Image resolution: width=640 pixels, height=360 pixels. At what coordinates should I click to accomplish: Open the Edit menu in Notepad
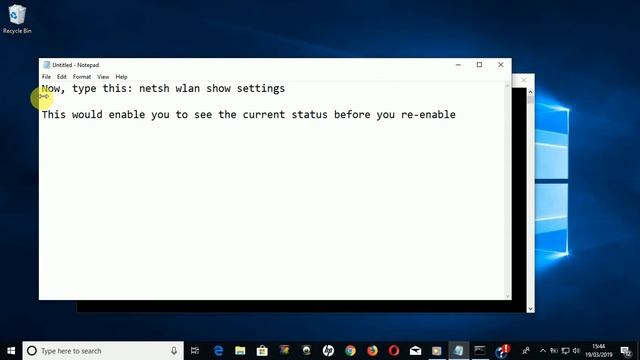tap(62, 77)
